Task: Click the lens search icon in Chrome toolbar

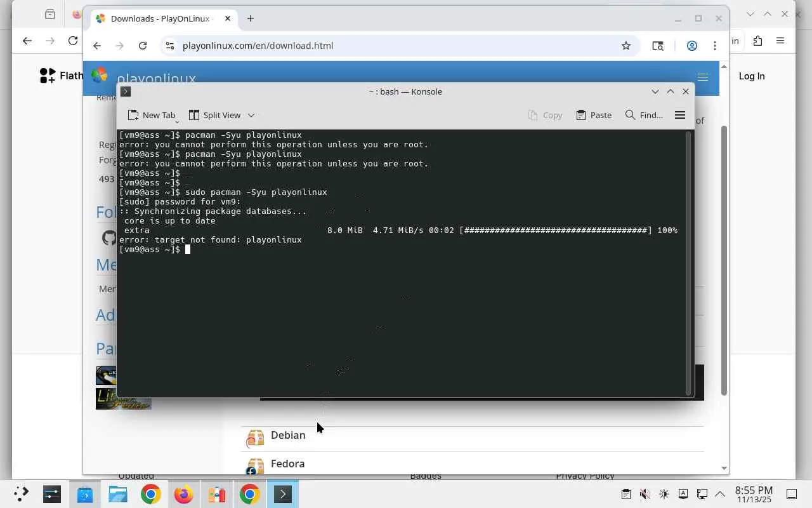Action: point(658,46)
